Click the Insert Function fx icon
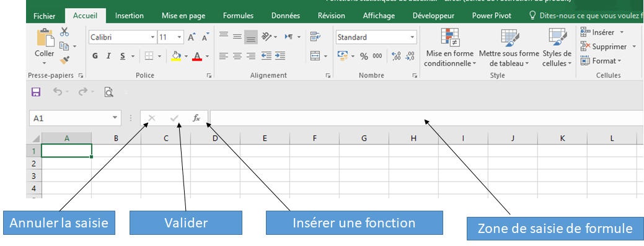This screenshot has height=246, width=644. [196, 118]
